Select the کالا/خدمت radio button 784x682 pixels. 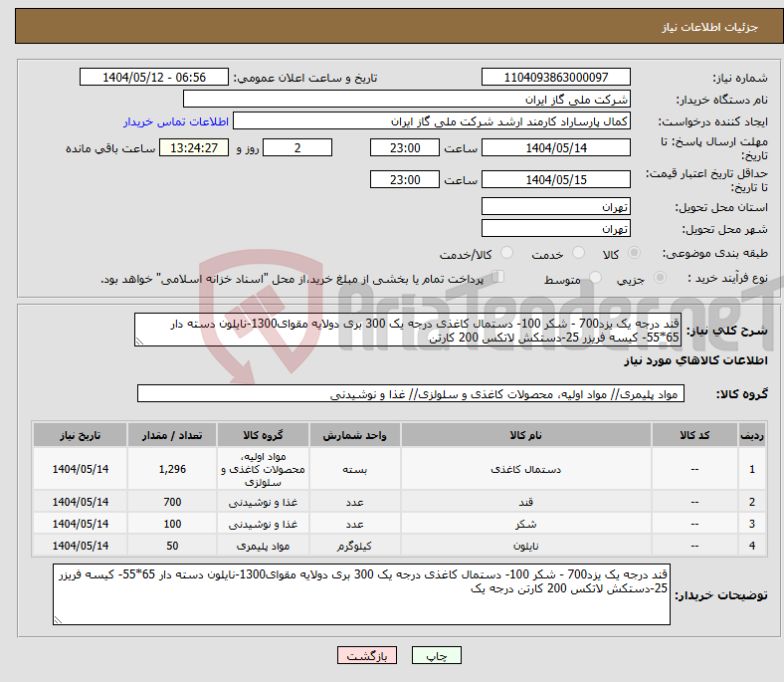(506, 253)
